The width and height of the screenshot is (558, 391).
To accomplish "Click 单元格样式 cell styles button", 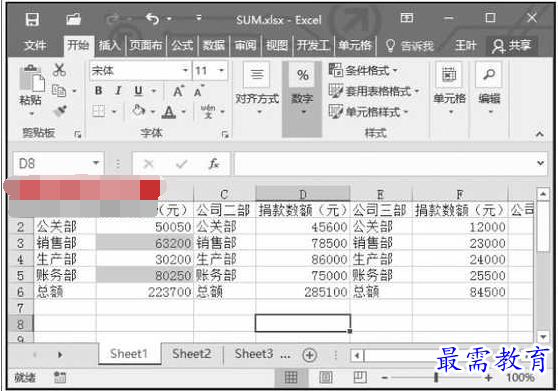I will [369, 112].
